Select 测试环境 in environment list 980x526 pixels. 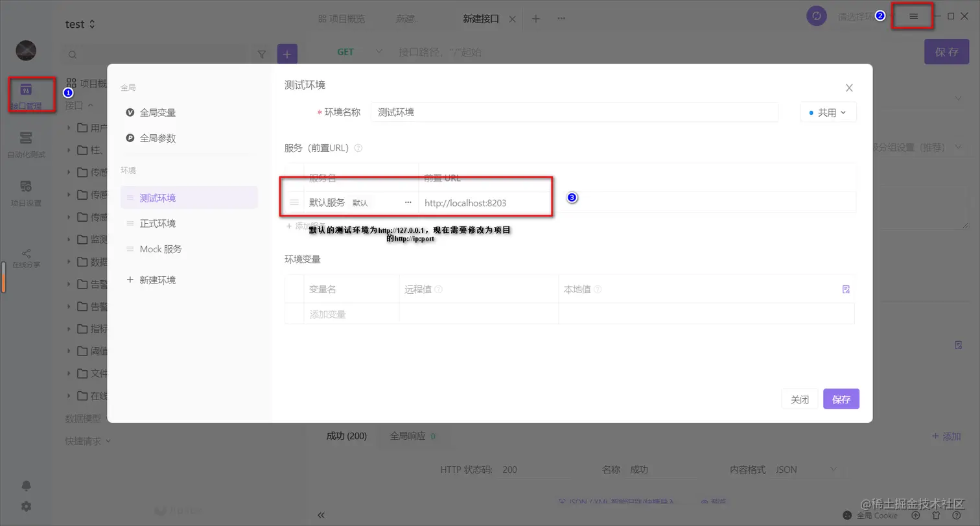click(x=189, y=198)
